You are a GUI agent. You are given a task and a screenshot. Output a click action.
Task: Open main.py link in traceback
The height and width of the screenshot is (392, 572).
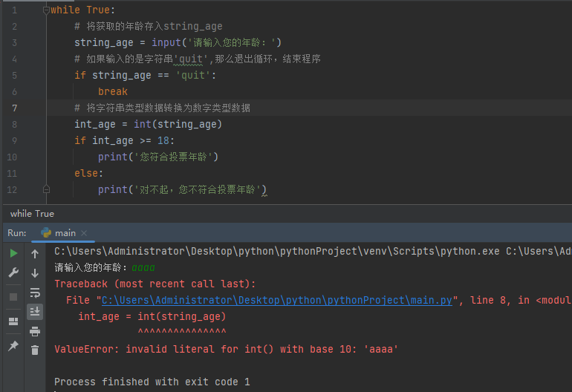pos(277,300)
